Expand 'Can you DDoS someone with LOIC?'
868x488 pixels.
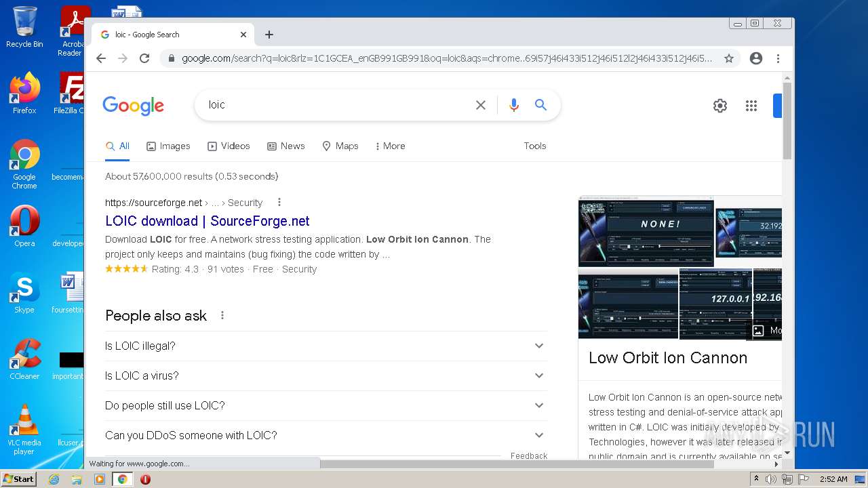[x=326, y=435]
